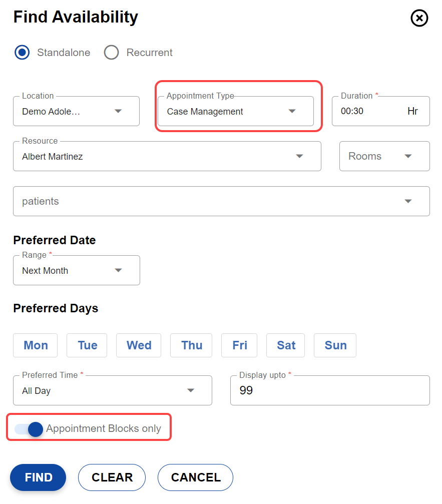Select Fri as preferred day
442x504 pixels.
pos(239,345)
